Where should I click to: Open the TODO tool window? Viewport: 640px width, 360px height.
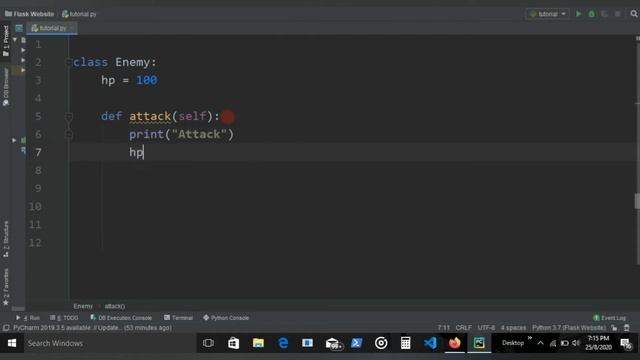(x=64, y=318)
